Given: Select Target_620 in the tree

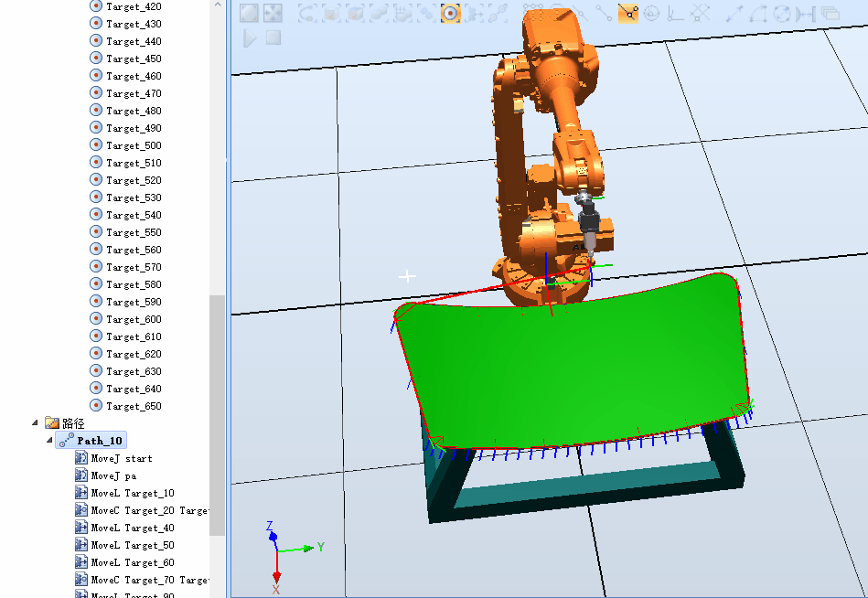Looking at the screenshot, I should (x=134, y=354).
